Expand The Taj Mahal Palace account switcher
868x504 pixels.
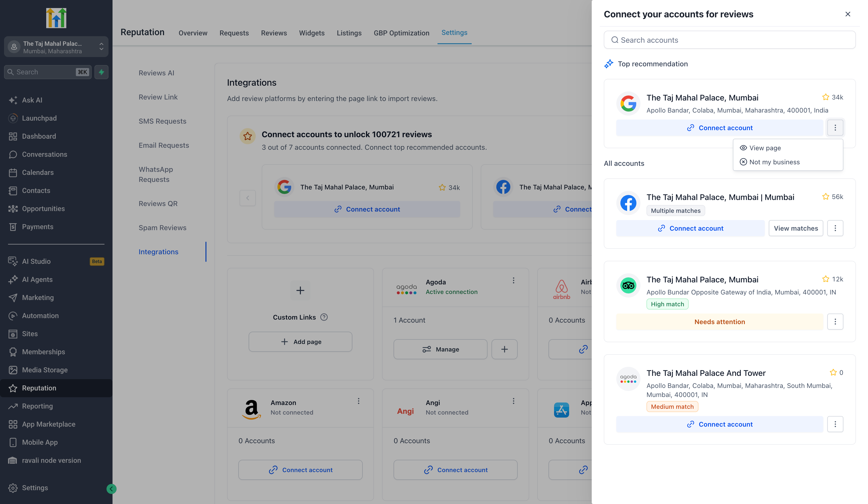(x=56, y=47)
